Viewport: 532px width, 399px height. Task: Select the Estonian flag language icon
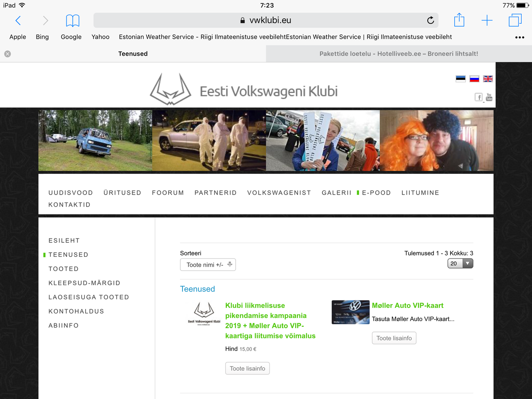click(x=461, y=79)
